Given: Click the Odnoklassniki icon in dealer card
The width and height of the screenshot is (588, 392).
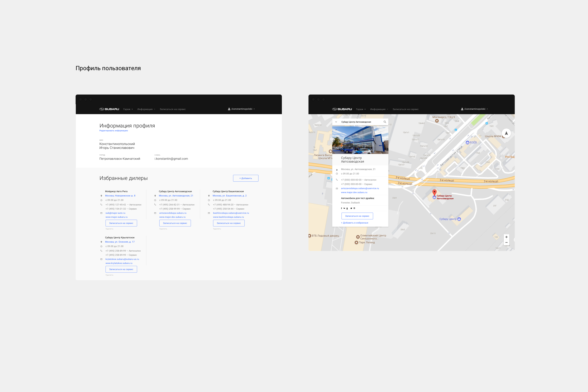Looking at the screenshot, I should coord(347,208).
